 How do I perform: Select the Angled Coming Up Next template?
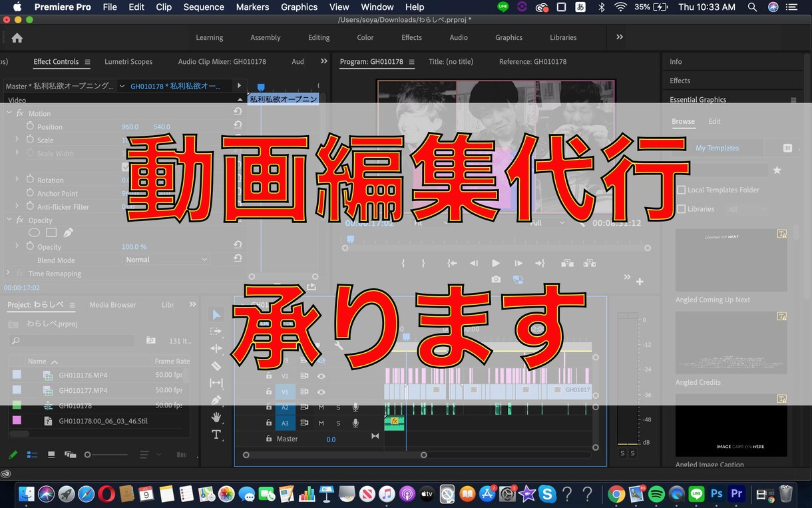pyautogui.click(x=731, y=260)
